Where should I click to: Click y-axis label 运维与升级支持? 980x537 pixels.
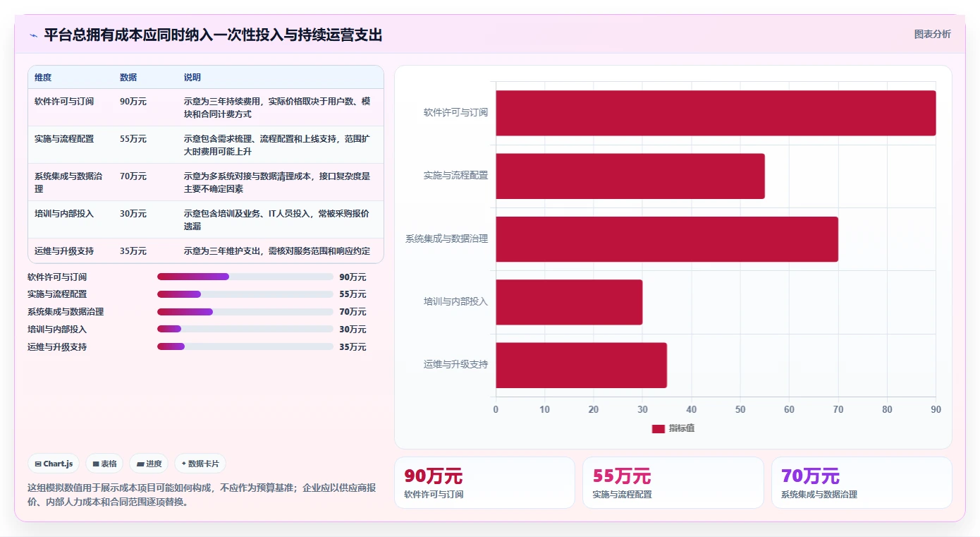pyautogui.click(x=455, y=365)
